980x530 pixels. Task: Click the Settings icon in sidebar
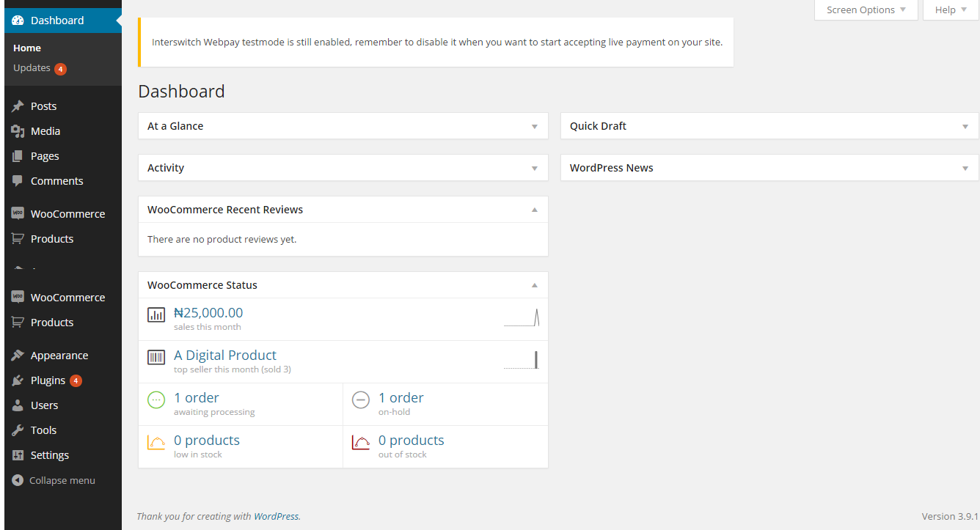pyautogui.click(x=18, y=455)
